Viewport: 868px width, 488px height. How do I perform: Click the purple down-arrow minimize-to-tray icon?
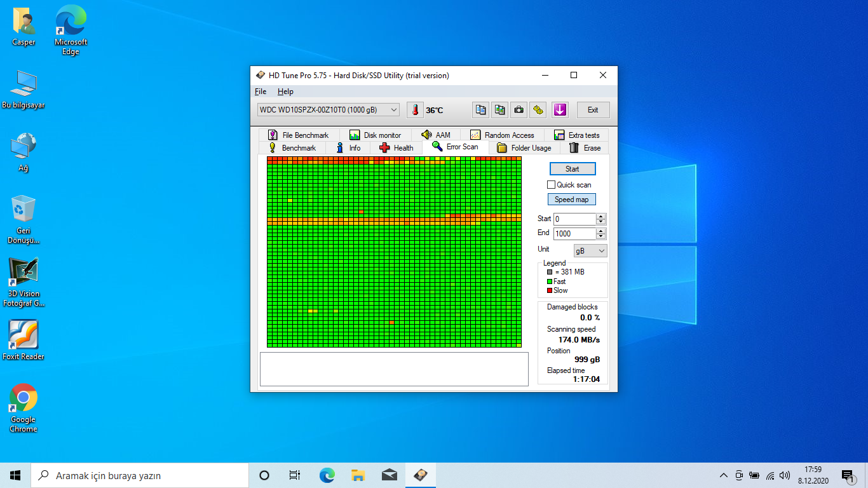559,110
